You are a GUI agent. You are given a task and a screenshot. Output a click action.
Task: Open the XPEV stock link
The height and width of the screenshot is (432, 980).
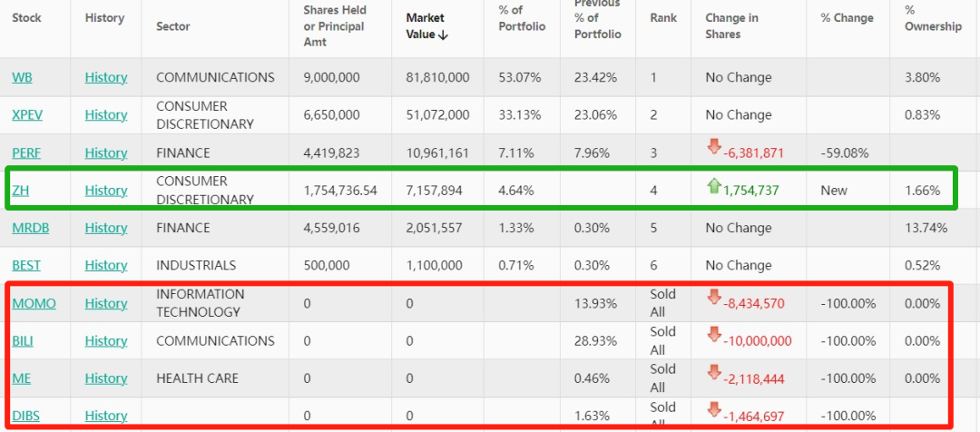pyautogui.click(x=27, y=115)
